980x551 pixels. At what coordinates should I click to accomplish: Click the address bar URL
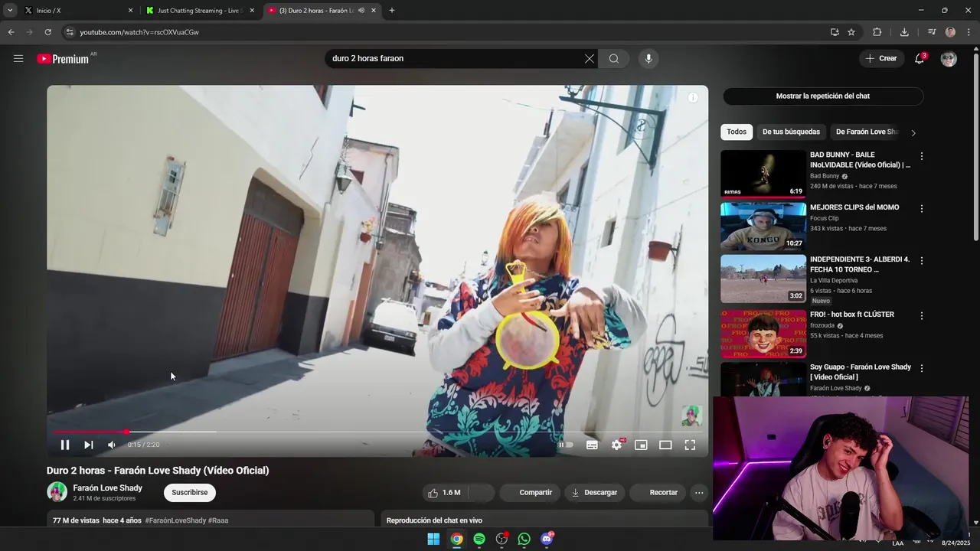coord(139,32)
